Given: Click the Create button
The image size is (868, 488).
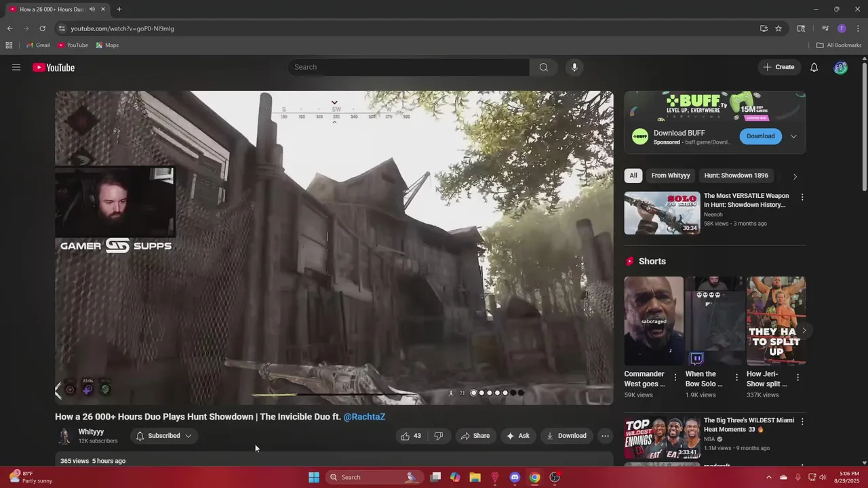Looking at the screenshot, I should coord(778,67).
